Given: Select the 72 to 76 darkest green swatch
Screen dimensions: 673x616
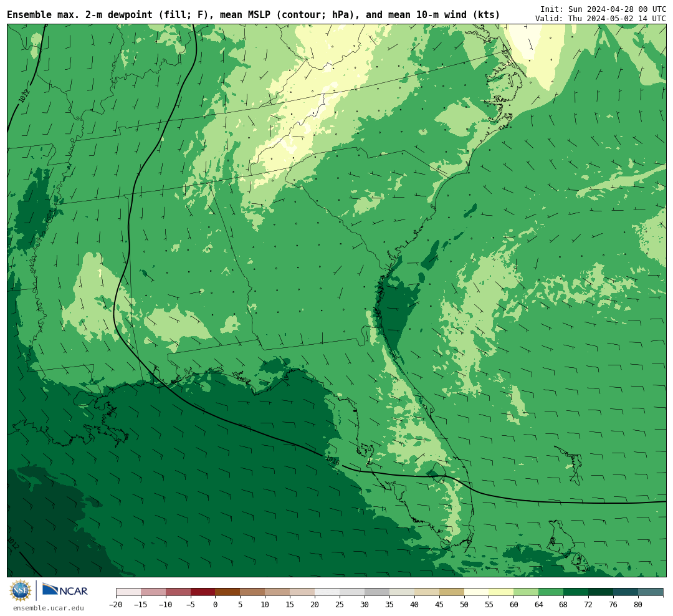Looking at the screenshot, I should point(601,592).
